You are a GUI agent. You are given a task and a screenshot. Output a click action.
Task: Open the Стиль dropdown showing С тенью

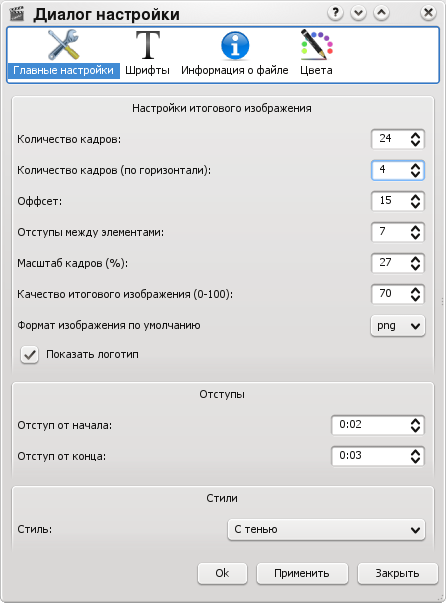[326, 530]
